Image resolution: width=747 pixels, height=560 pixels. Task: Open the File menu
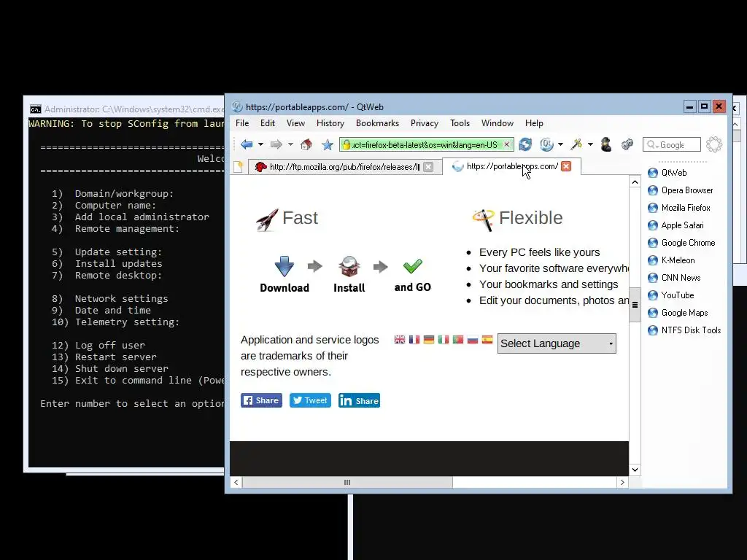pyautogui.click(x=242, y=122)
